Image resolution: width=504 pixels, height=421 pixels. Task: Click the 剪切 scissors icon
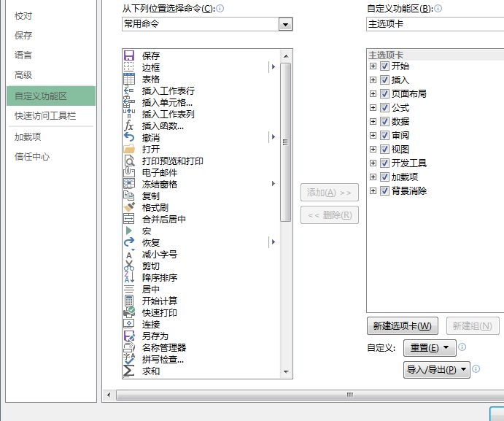click(129, 266)
